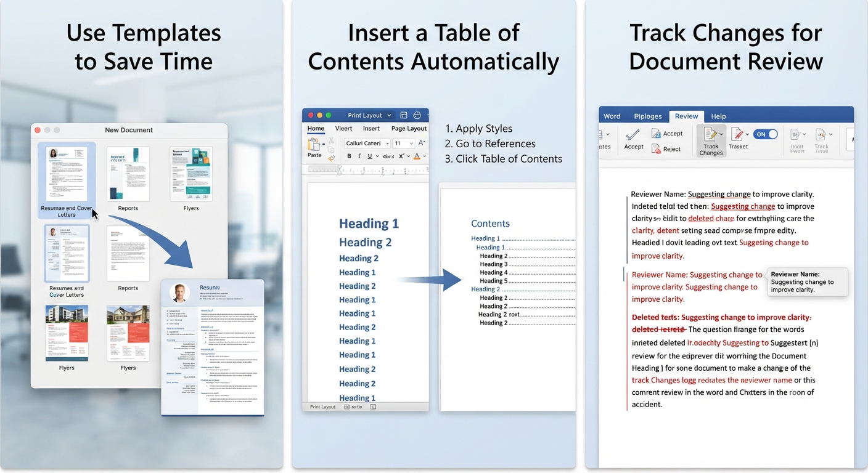This screenshot has width=868, height=473.
Task: Choose the Flyers template in top row
Action: click(x=191, y=174)
